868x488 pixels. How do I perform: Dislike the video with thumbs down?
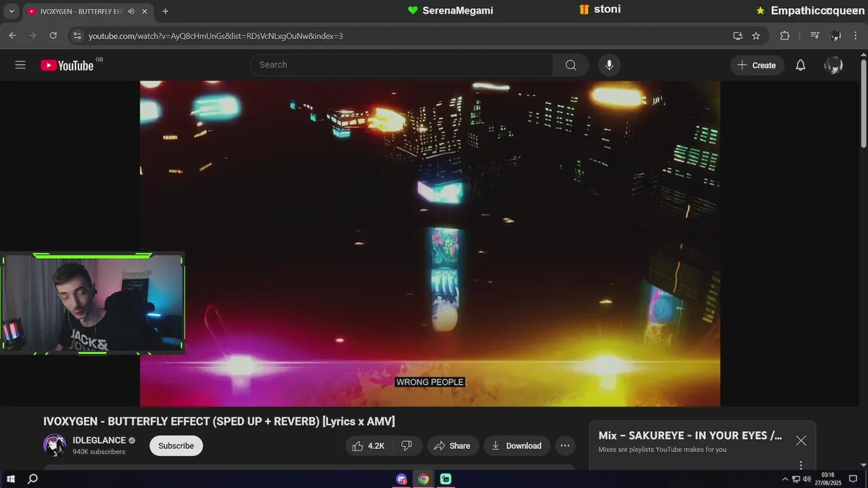(407, 446)
